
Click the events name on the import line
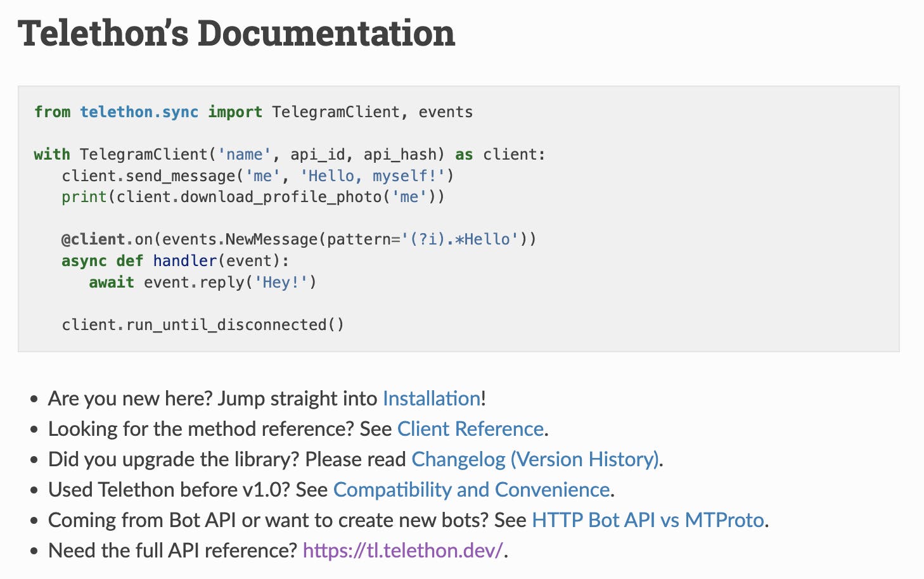tap(446, 112)
